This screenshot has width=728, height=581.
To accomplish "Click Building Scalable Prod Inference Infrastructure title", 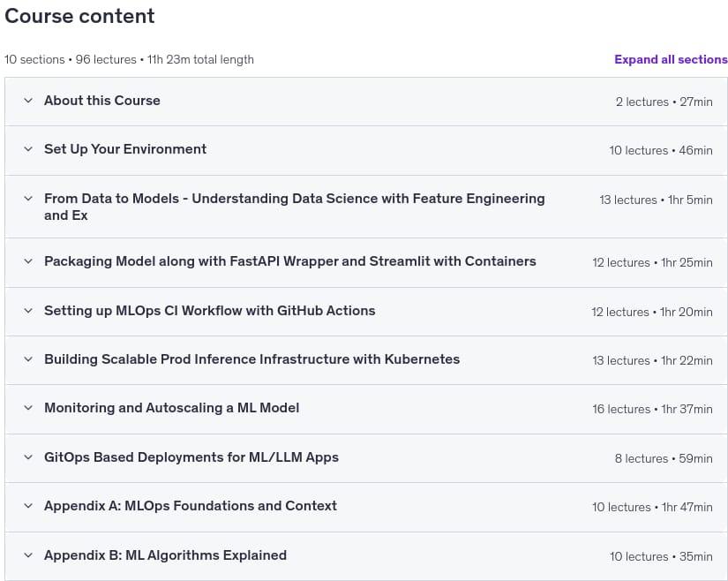I will [x=252, y=359].
